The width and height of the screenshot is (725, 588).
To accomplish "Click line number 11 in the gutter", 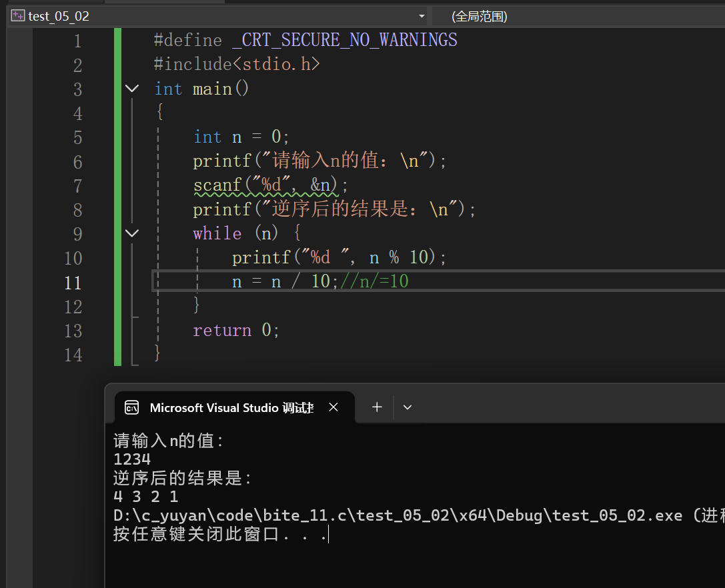I will click(x=73, y=283).
